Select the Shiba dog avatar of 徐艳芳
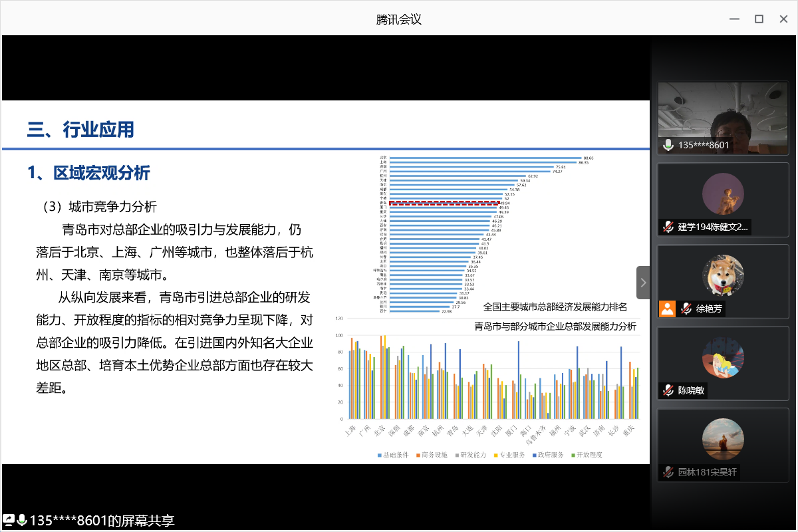The image size is (798, 532). tap(723, 275)
